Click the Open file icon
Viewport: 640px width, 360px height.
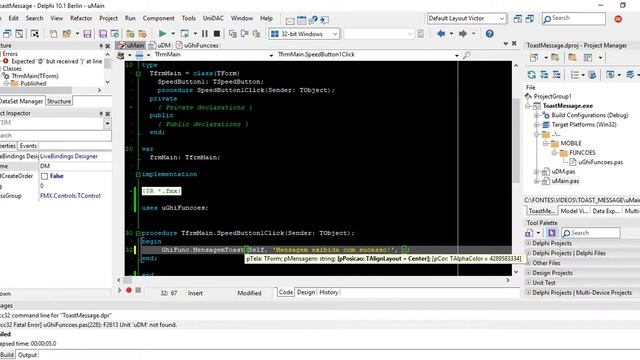click(67, 34)
